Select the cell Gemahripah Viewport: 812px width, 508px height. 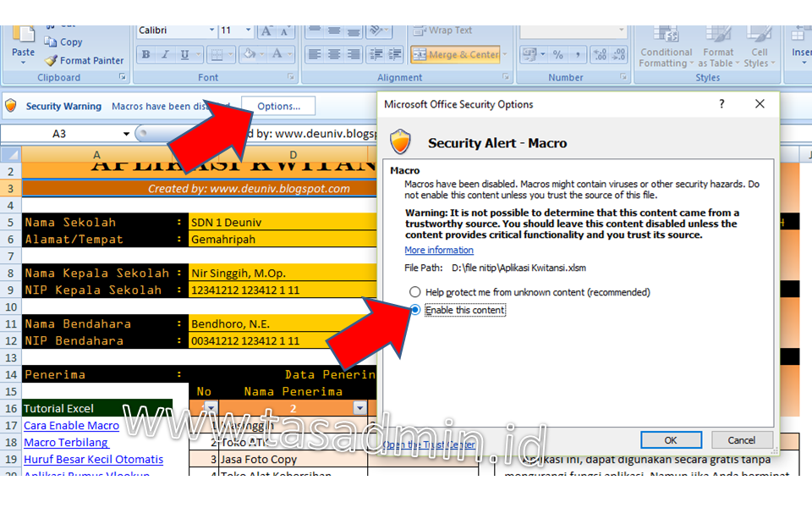click(283, 239)
